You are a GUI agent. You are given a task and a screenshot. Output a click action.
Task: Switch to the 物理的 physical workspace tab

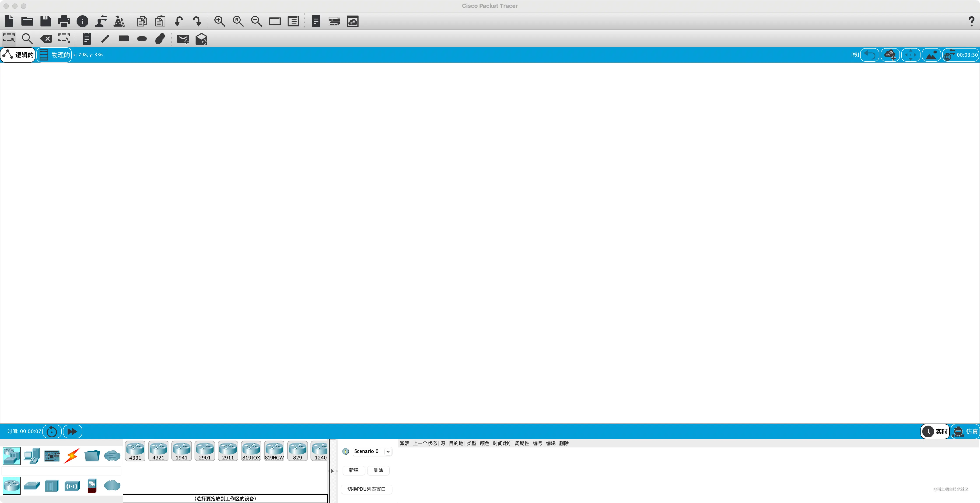click(x=54, y=55)
